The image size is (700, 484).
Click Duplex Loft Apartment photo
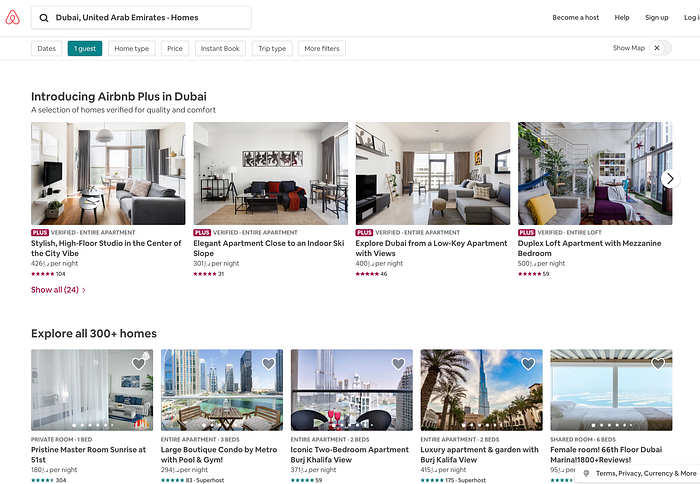(x=595, y=173)
